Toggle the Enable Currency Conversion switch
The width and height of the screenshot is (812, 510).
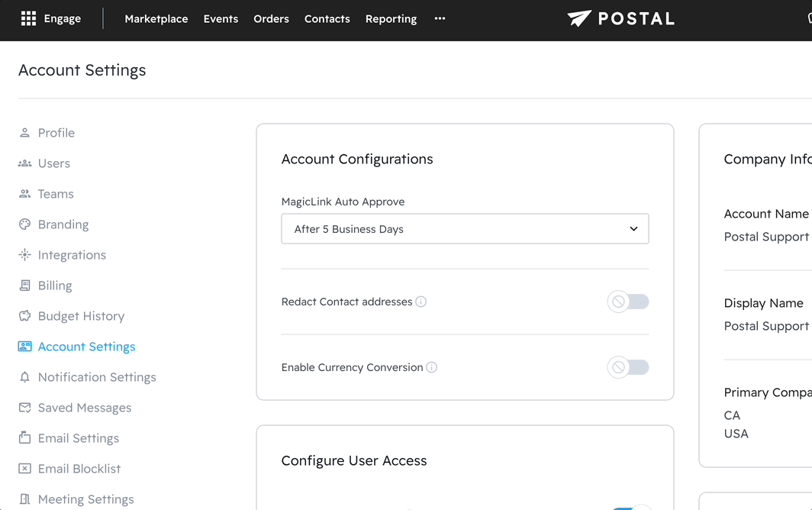point(628,367)
